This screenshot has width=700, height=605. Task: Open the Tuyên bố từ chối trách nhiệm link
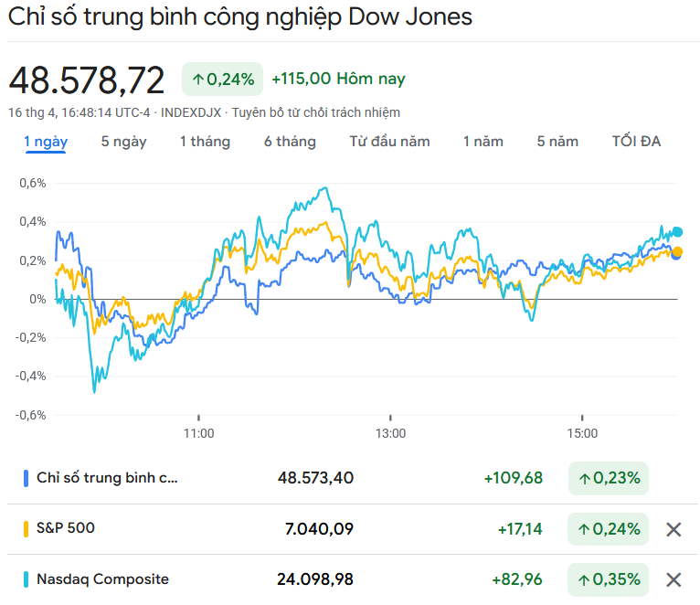pos(315,112)
